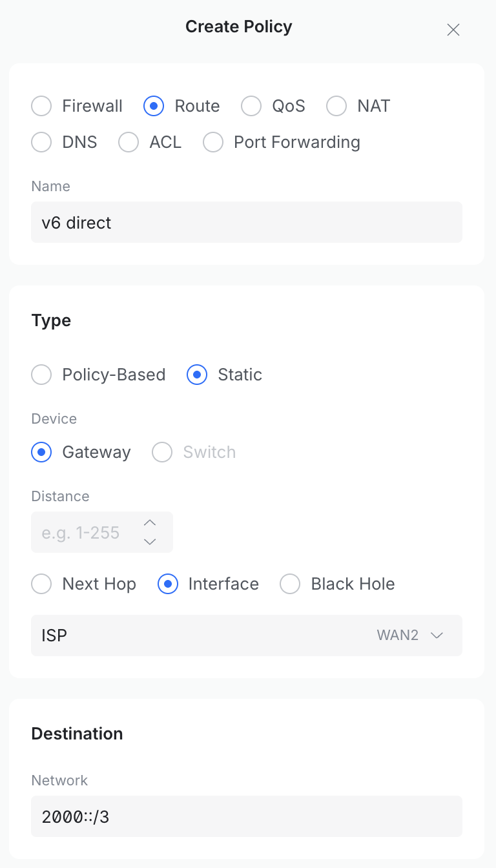The height and width of the screenshot is (868, 496).
Task: Close the Create Policy dialog
Action: click(x=453, y=30)
